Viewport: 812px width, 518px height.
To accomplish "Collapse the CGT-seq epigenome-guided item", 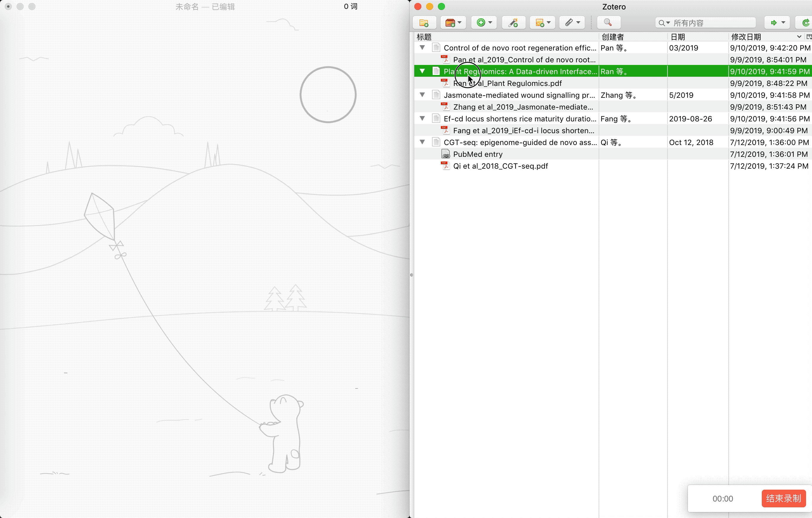I will tap(422, 142).
